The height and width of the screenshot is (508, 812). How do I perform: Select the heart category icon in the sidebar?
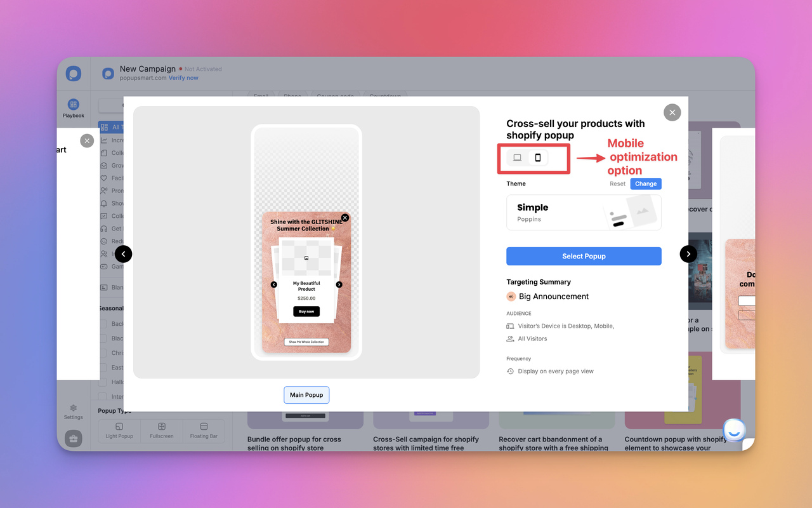point(104,178)
